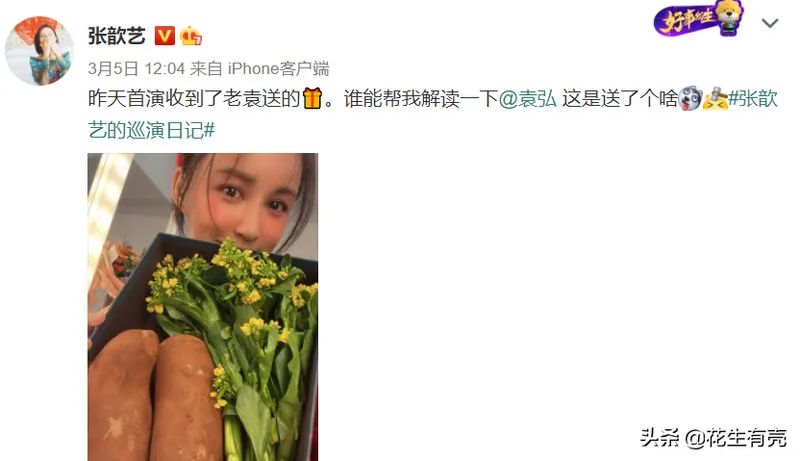The image size is (800, 461).
Task: Click the 张歆艺 username
Action: pos(117,36)
